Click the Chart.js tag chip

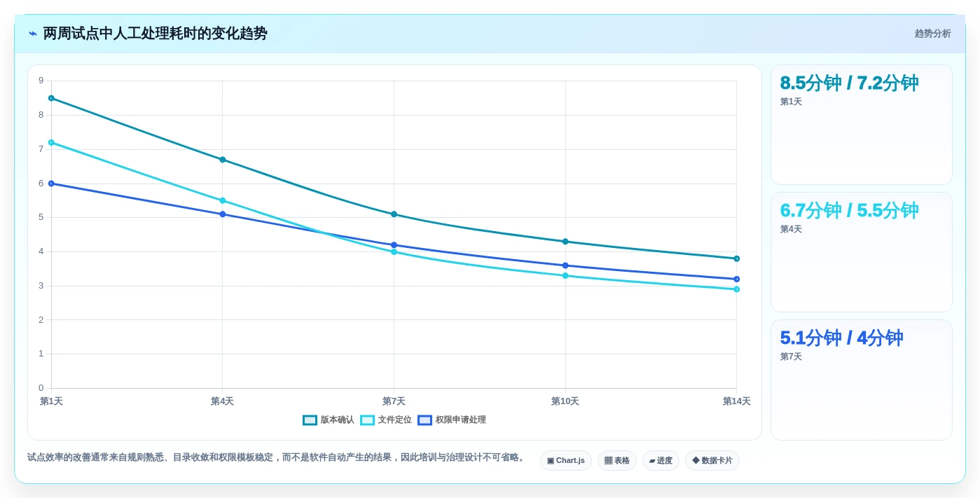566,461
